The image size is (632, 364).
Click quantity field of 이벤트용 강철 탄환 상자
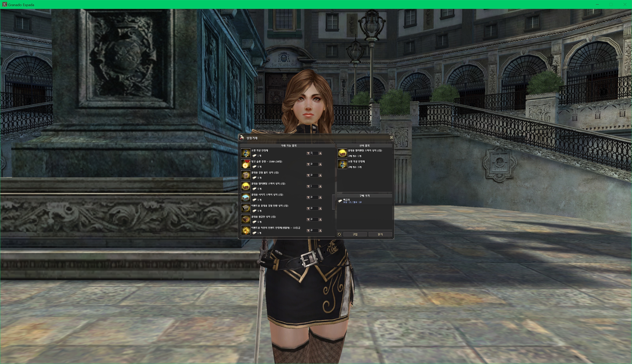314,208
